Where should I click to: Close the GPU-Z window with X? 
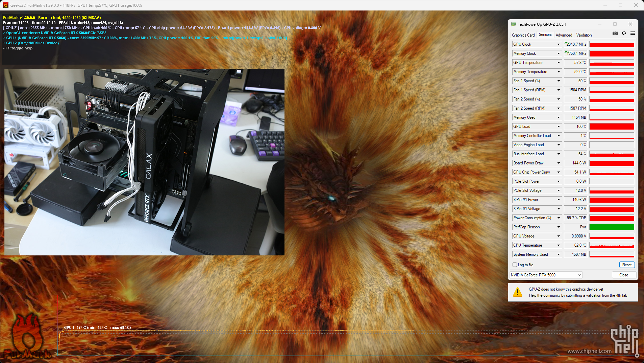(630, 24)
